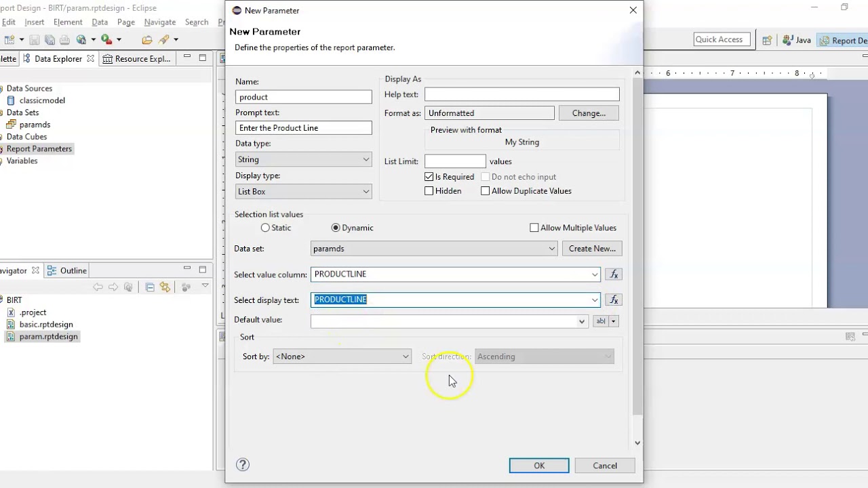
Task: Click the Prompt text input field
Action: tap(304, 127)
